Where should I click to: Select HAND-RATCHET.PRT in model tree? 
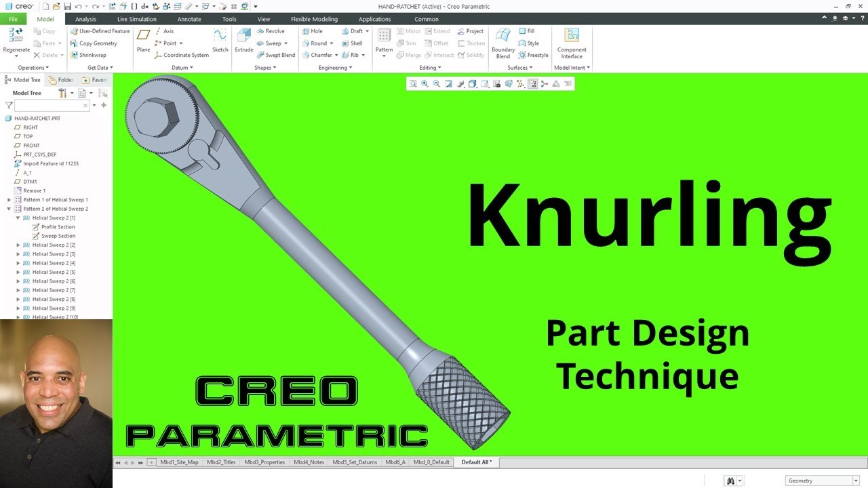pyautogui.click(x=33, y=118)
